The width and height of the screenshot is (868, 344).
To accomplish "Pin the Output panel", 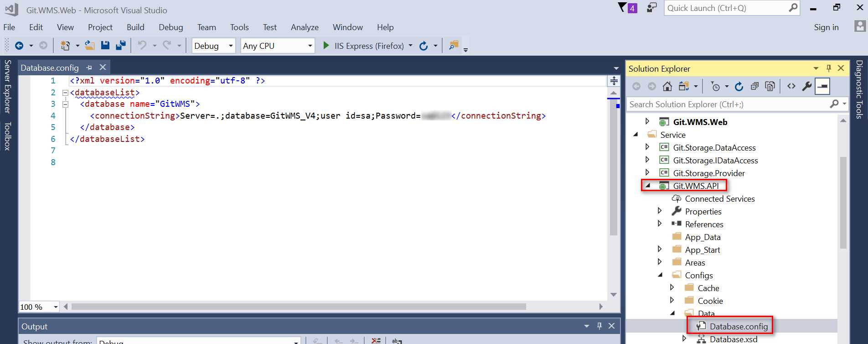I will tap(599, 326).
